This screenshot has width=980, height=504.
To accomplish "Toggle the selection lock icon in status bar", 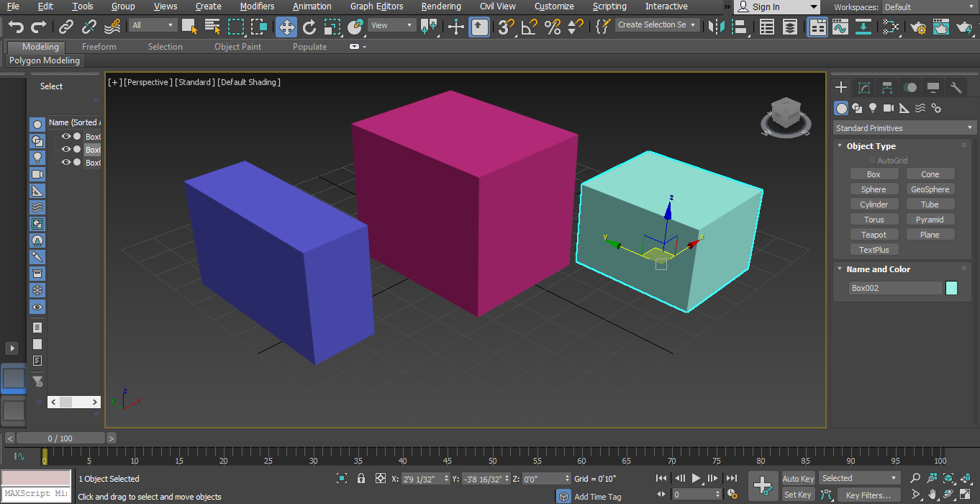I will coord(361,478).
